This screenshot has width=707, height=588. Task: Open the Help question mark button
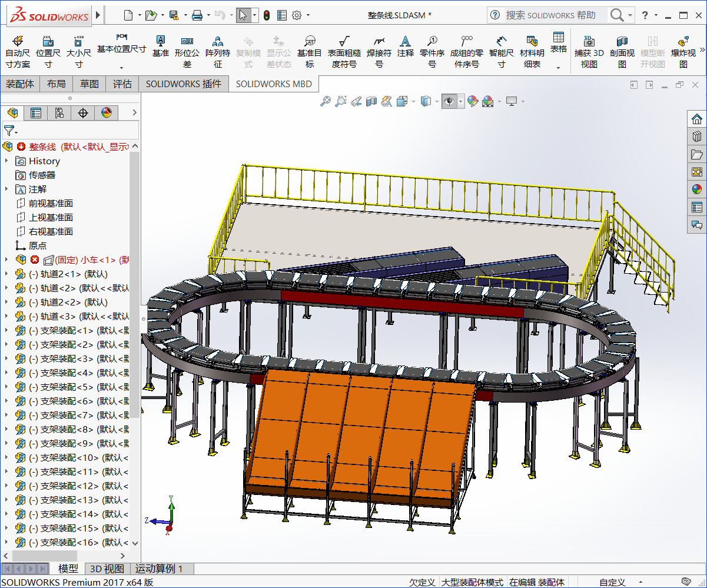(646, 15)
